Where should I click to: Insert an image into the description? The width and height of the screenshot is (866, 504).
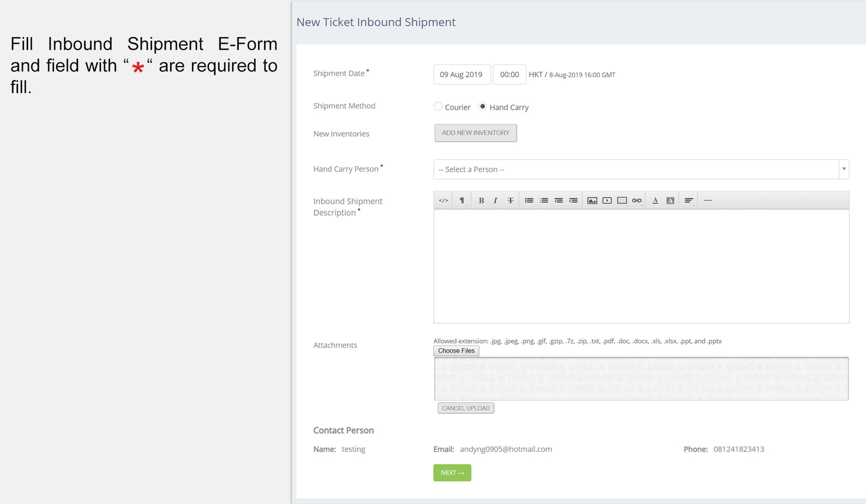592,200
